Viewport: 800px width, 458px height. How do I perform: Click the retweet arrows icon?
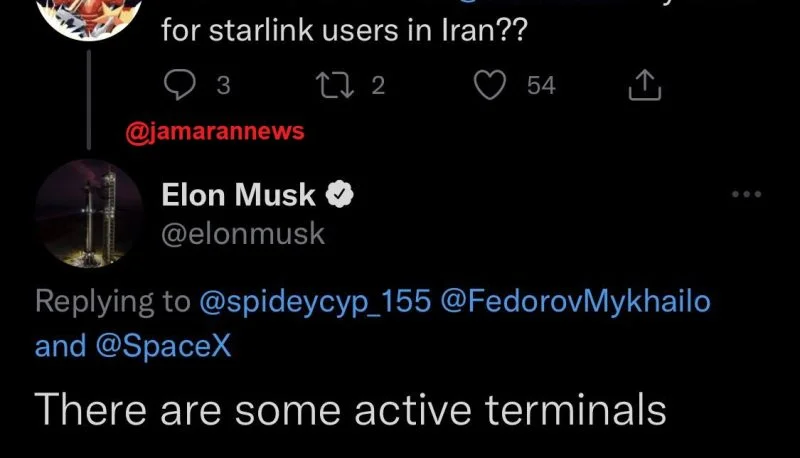[x=335, y=85]
